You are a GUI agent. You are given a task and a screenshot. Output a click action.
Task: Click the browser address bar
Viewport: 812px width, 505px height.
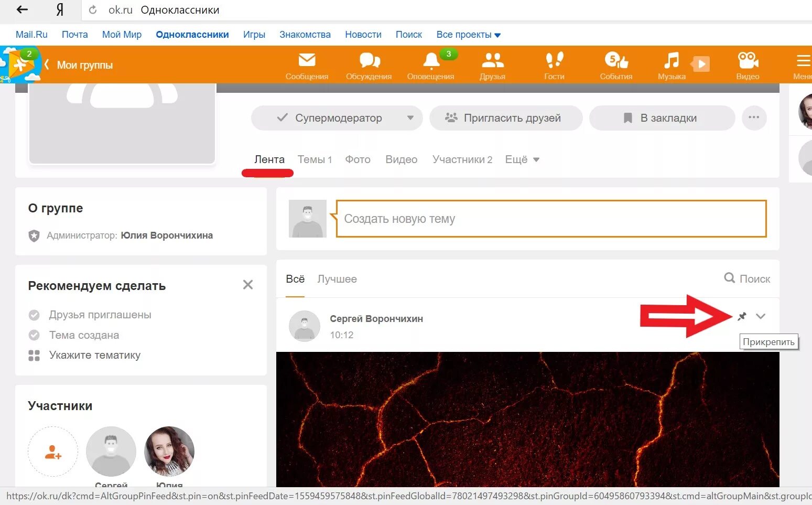[446, 10]
